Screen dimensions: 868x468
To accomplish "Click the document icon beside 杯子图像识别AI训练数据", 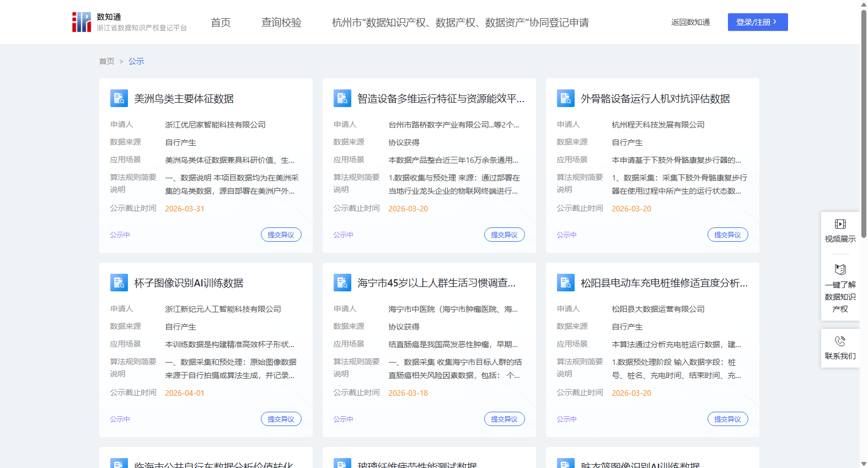I will tap(119, 283).
